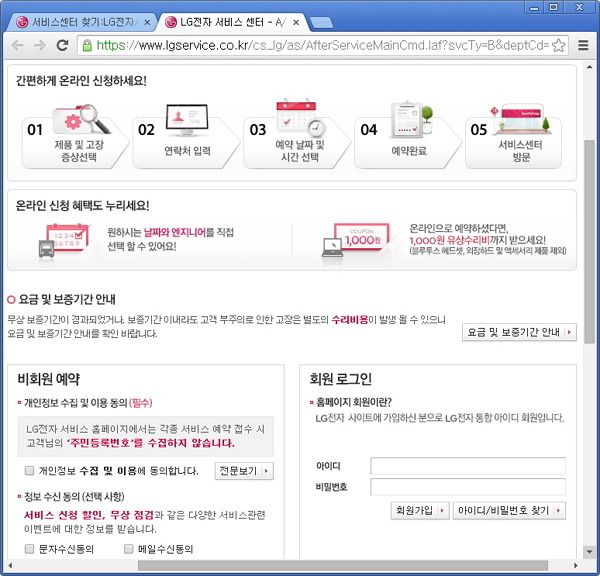The height and width of the screenshot is (576, 600).
Task: Click the 전문보기 button
Action: pos(244,471)
